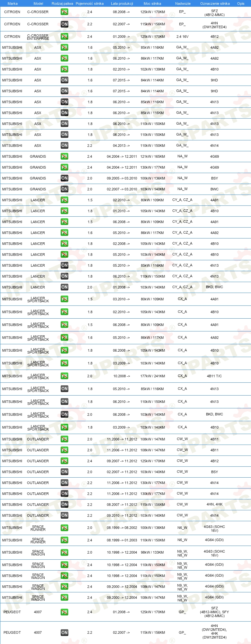Click diesel ON icon for Grandis BWC row
Screen dimensions: 251x644
click(x=65, y=189)
